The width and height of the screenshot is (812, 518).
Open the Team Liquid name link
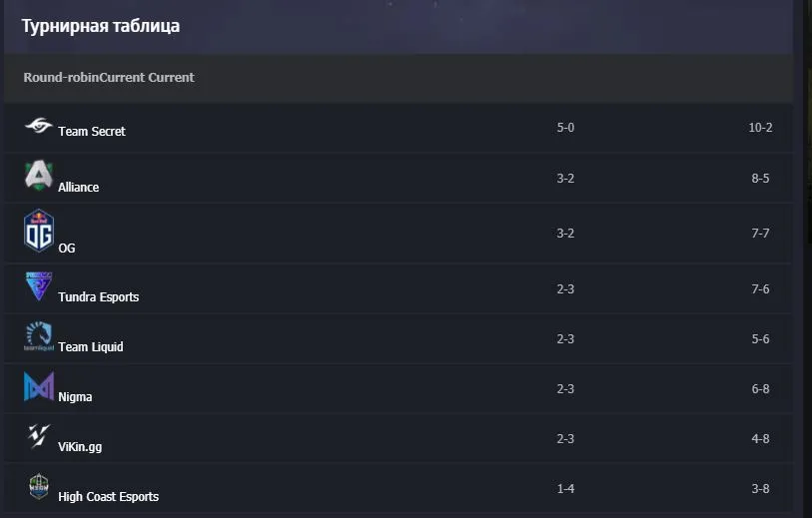tap(91, 346)
